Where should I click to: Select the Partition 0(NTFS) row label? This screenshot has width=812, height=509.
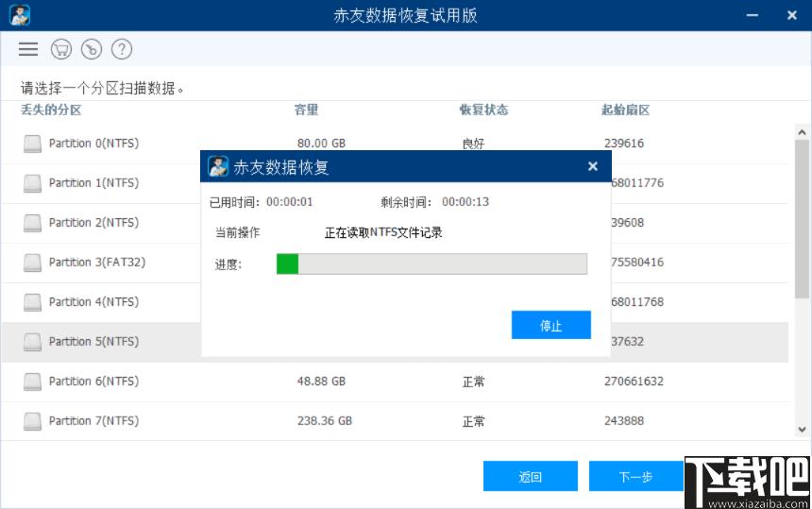pos(93,144)
